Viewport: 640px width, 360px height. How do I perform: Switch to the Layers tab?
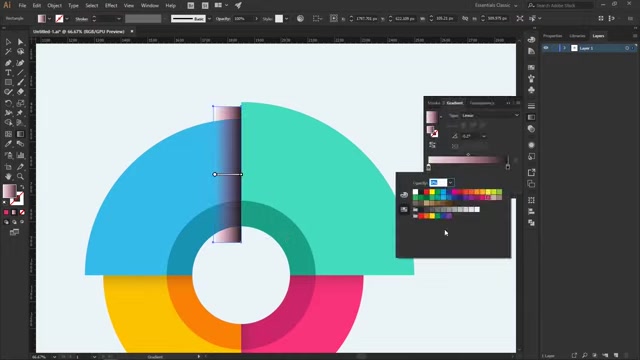pyautogui.click(x=598, y=36)
